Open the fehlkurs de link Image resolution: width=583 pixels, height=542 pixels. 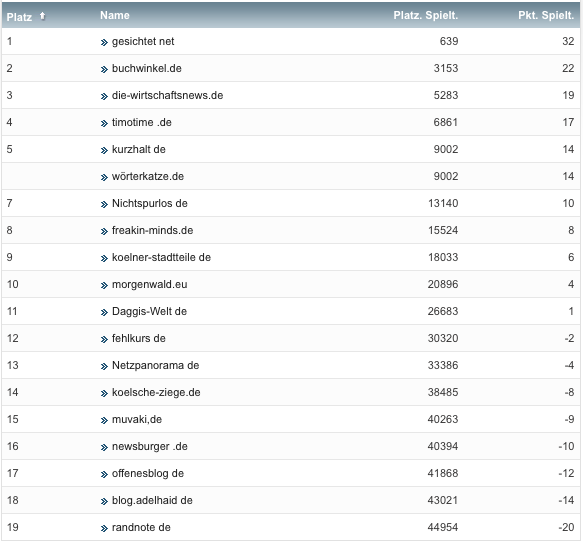[x=139, y=338]
